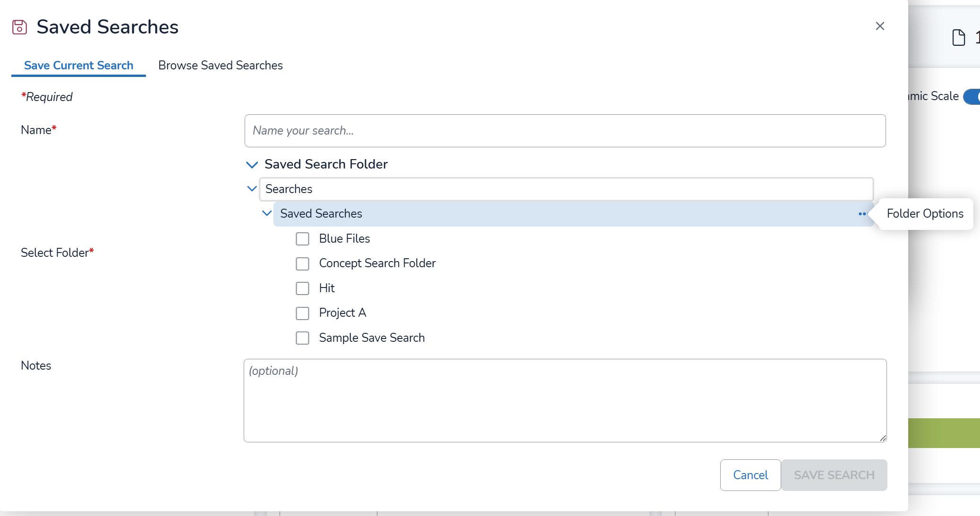Check the Blue Files folder
The image size is (980, 516).
302,239
